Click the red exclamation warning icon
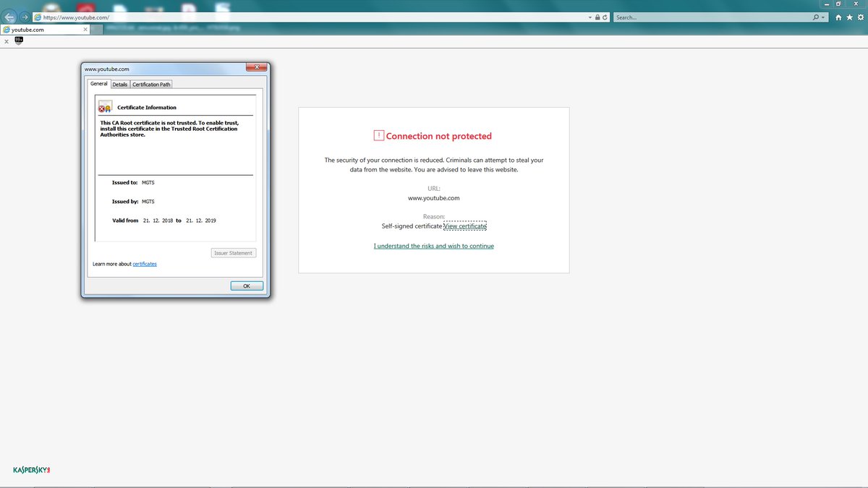Image resolution: width=868 pixels, height=488 pixels. (378, 135)
